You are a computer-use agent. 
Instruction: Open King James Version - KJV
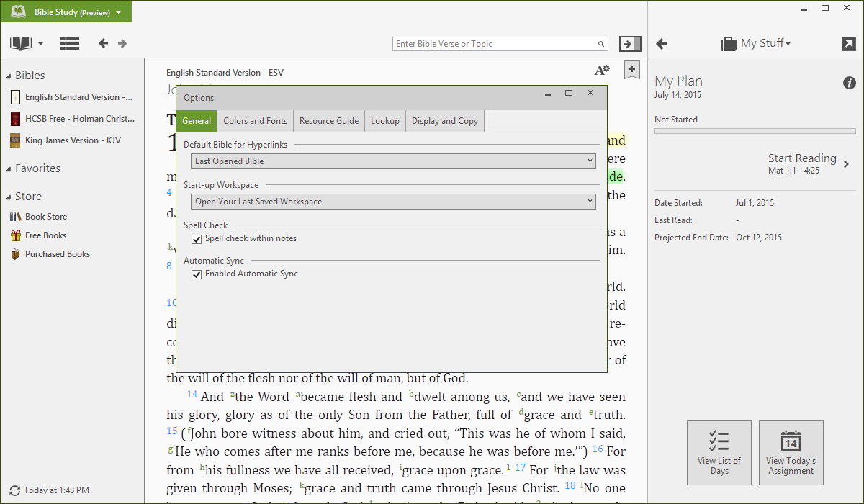click(x=73, y=140)
